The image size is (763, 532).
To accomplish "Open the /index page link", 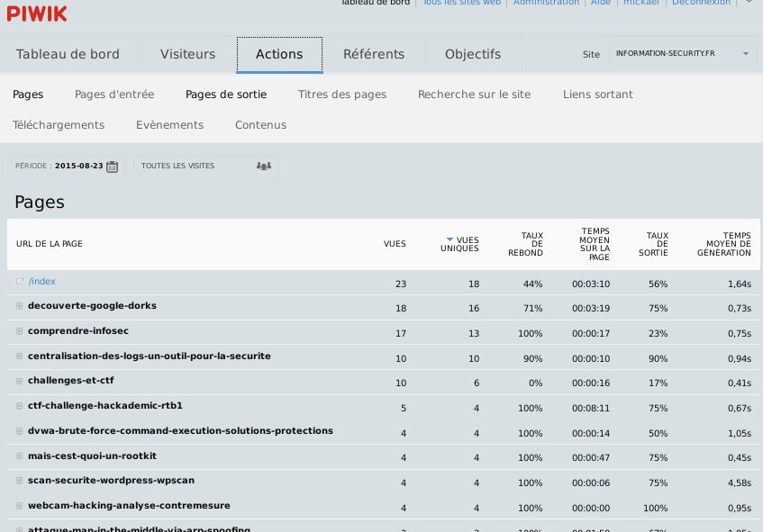I will (x=42, y=282).
